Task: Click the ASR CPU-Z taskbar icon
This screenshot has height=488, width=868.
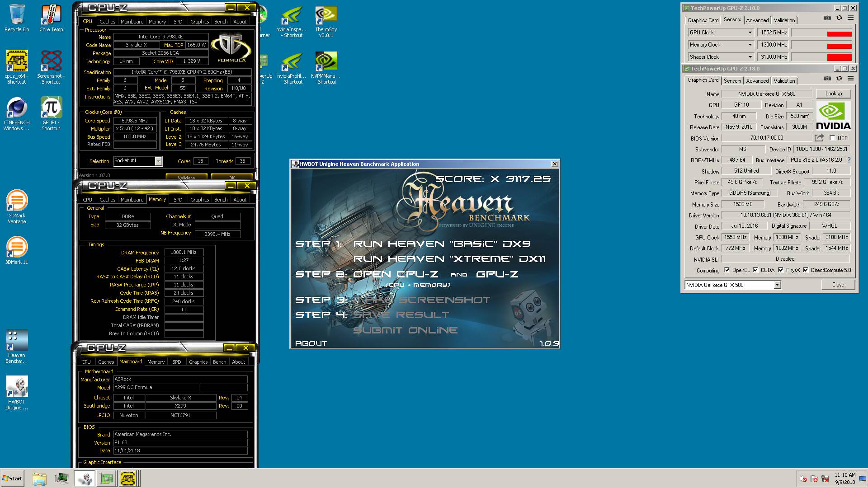Action: tap(127, 479)
